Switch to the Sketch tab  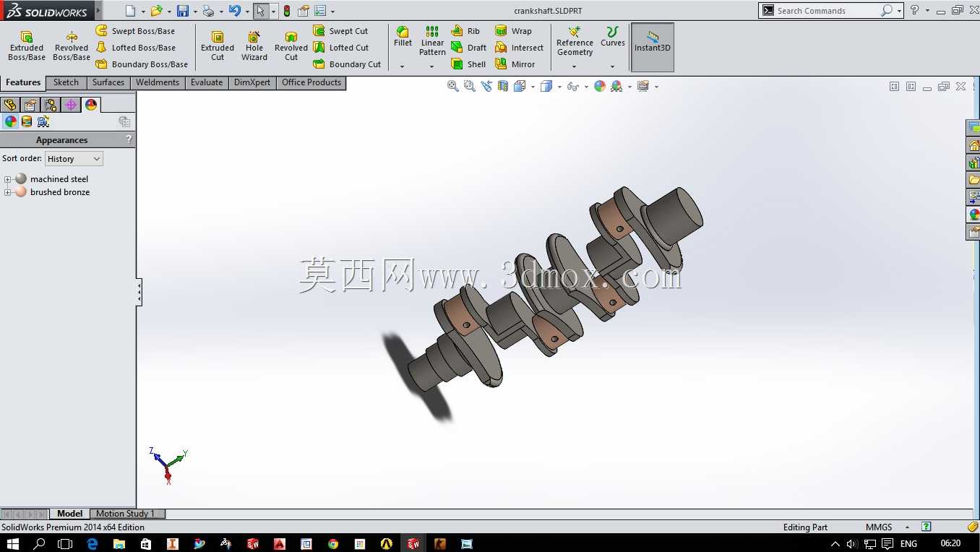(x=66, y=83)
